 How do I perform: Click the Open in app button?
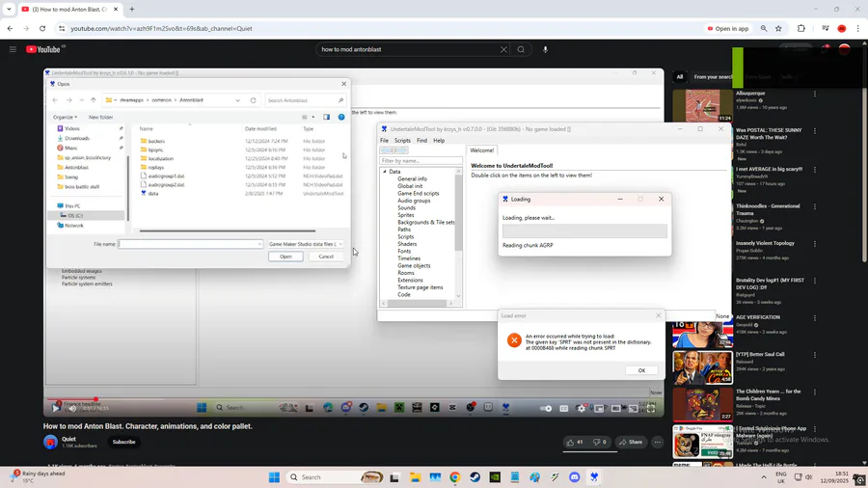(x=727, y=28)
